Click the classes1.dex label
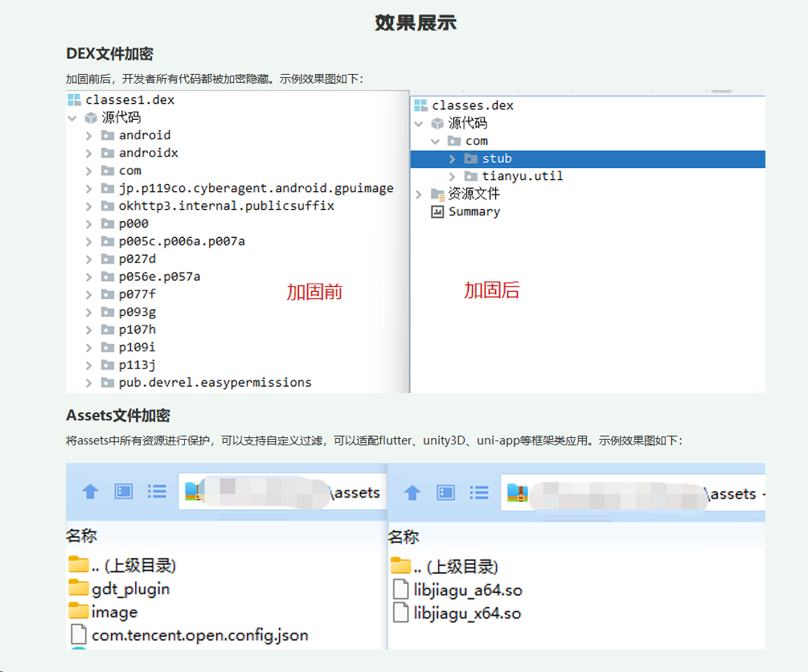Viewport: 808px width, 672px height. [130, 100]
